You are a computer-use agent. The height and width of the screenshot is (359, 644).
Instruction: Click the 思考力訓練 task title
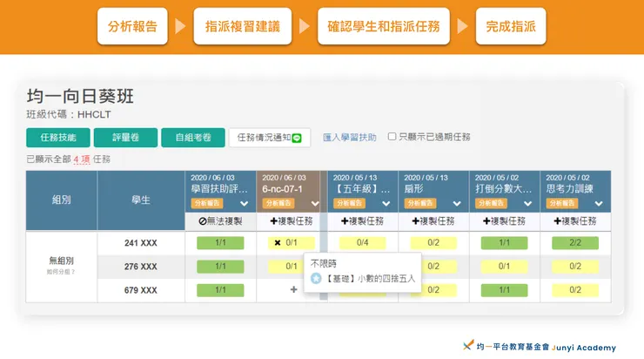pos(570,189)
